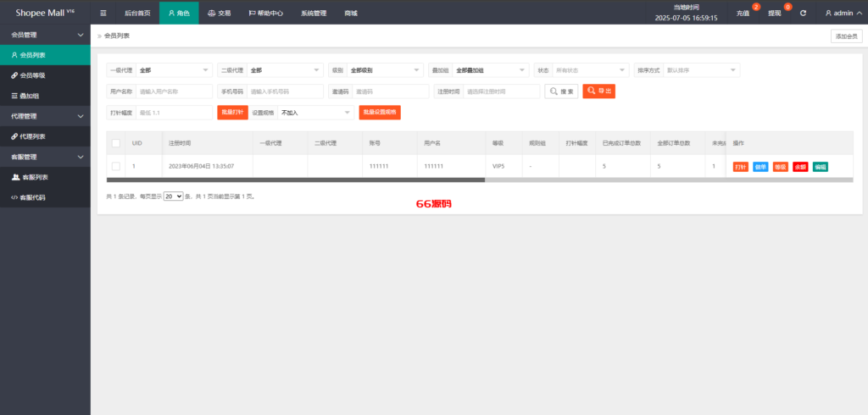
Task: Click the orange 打针 action for user 111111
Action: 740,167
